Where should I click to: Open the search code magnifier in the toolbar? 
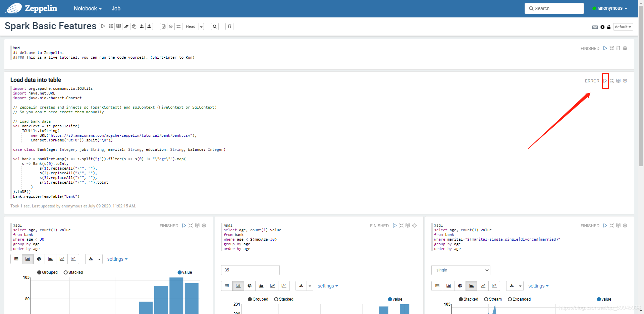coord(215,26)
